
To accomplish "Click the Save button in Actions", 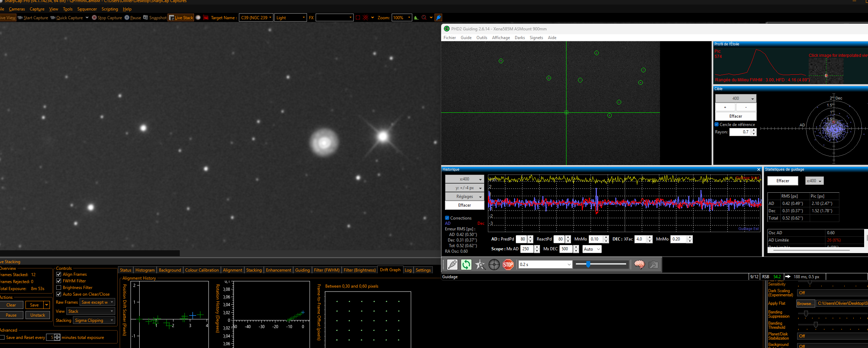I will (34, 305).
